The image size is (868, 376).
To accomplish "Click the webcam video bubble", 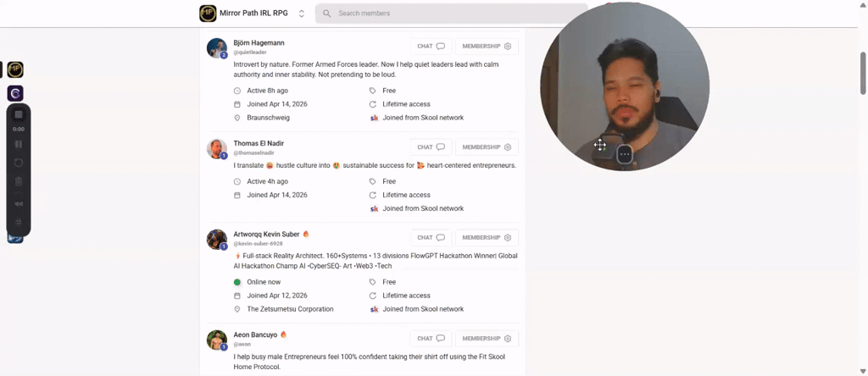I will [x=625, y=86].
